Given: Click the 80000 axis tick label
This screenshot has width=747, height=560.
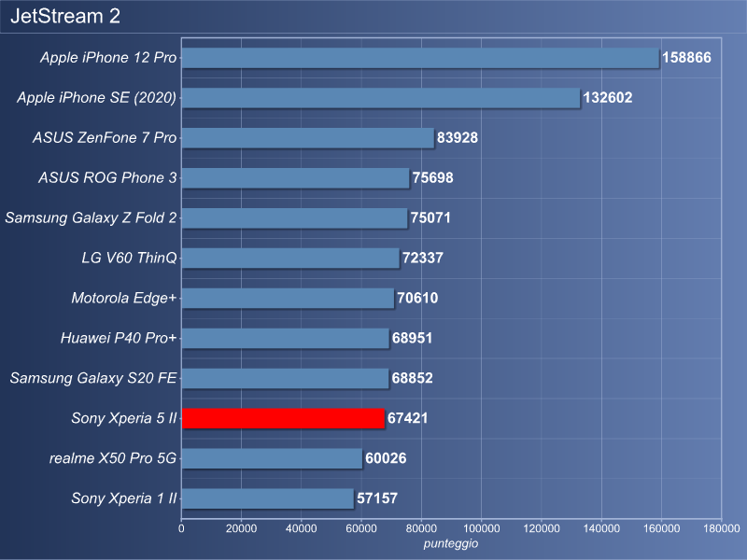Looking at the screenshot, I should point(421,528).
